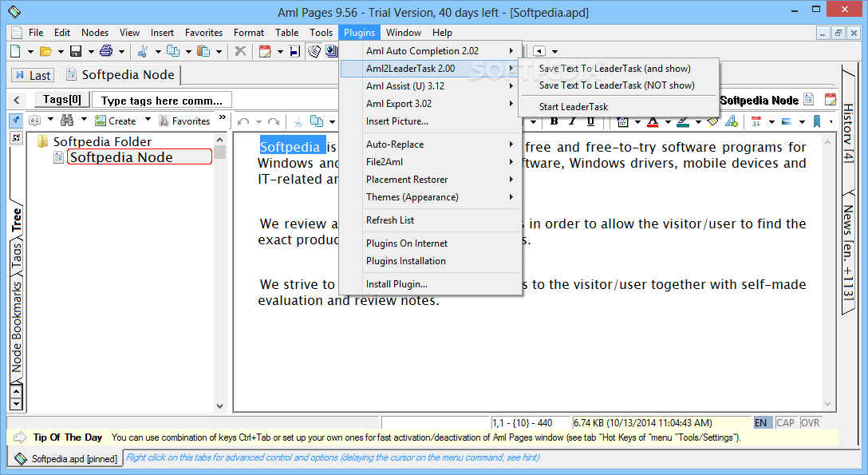Image resolution: width=868 pixels, height=475 pixels.
Task: Click the insert picture icon in editor toolbar
Action: click(x=787, y=121)
